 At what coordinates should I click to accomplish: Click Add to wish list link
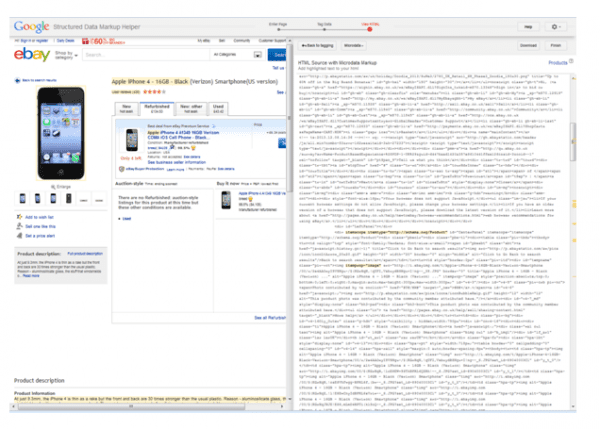point(39,217)
